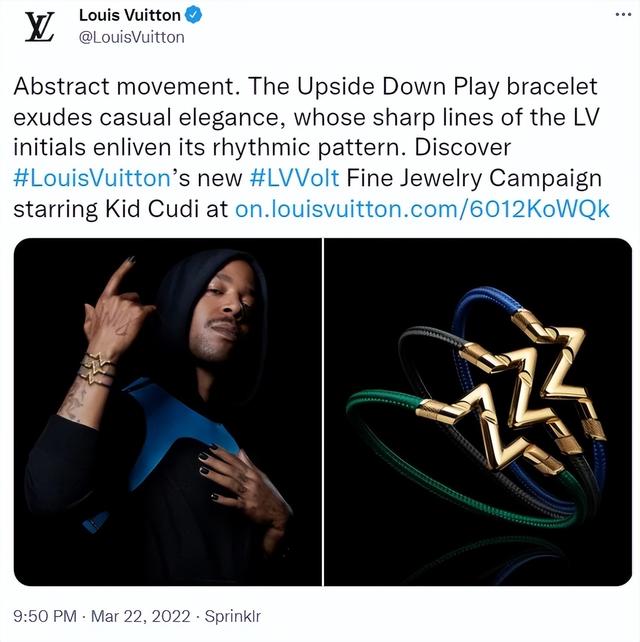View the right bracelet product photo
Viewport: 640px width, 642px height.
[478, 411]
